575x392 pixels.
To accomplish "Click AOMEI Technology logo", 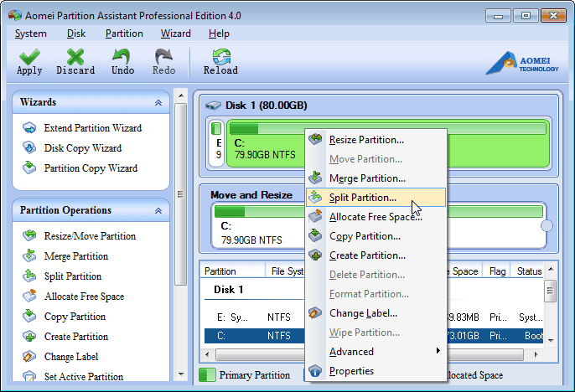I will (x=522, y=63).
